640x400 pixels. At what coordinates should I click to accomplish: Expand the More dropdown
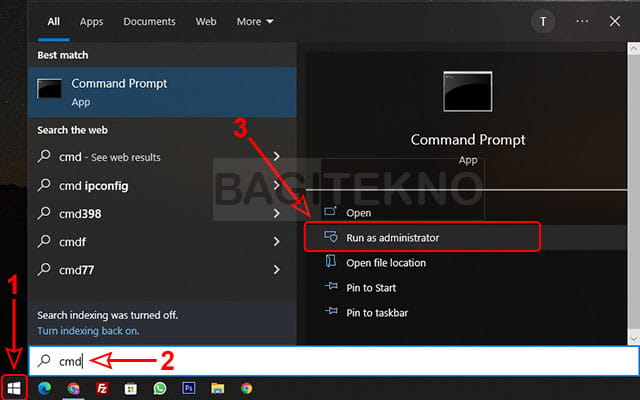[x=255, y=21]
